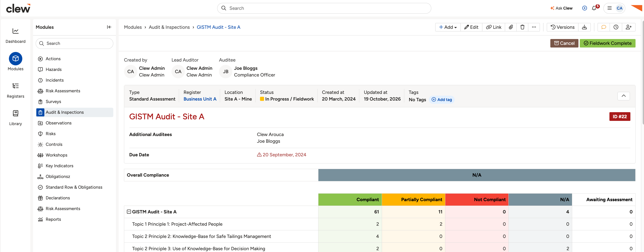This screenshot has height=252, width=644.
Task: Click Add tag
Action: coord(442,99)
